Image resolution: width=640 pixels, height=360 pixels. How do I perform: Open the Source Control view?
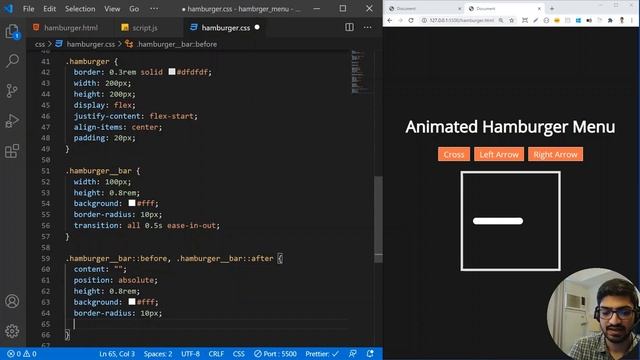[12, 91]
